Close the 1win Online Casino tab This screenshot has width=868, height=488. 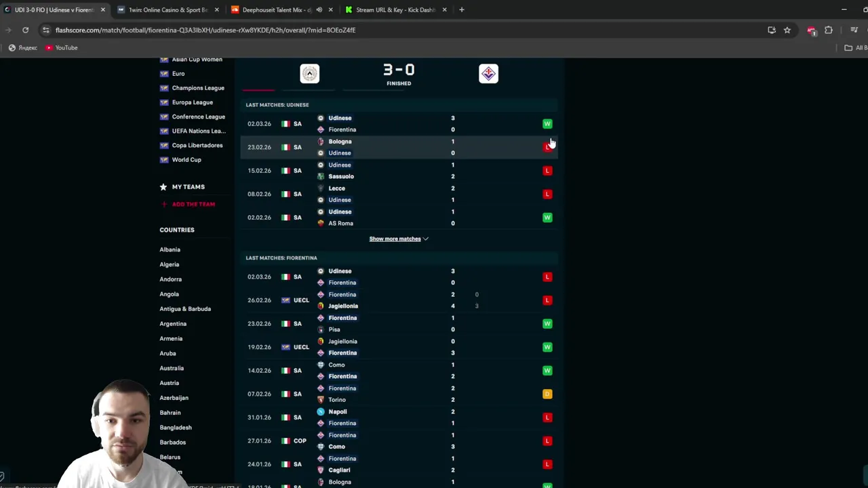point(217,9)
